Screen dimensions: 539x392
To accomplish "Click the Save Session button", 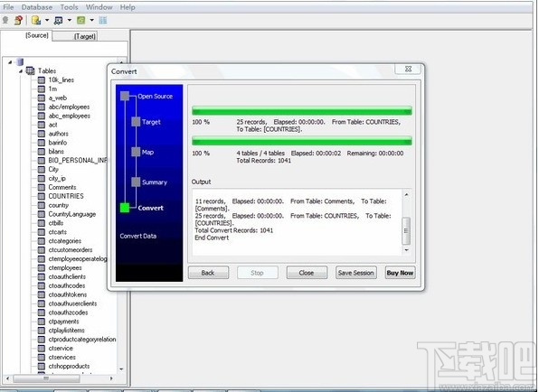I will point(355,273).
